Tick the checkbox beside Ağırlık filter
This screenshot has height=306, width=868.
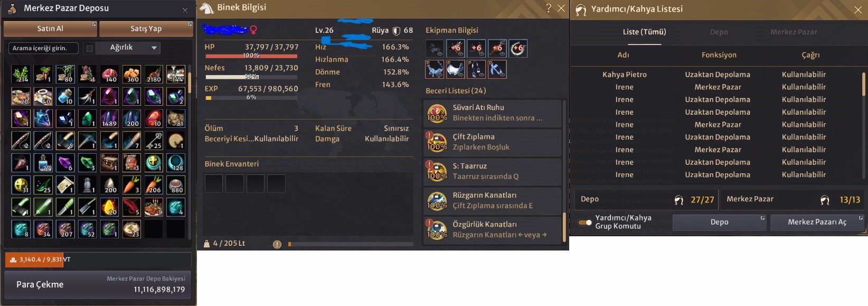pyautogui.click(x=90, y=48)
